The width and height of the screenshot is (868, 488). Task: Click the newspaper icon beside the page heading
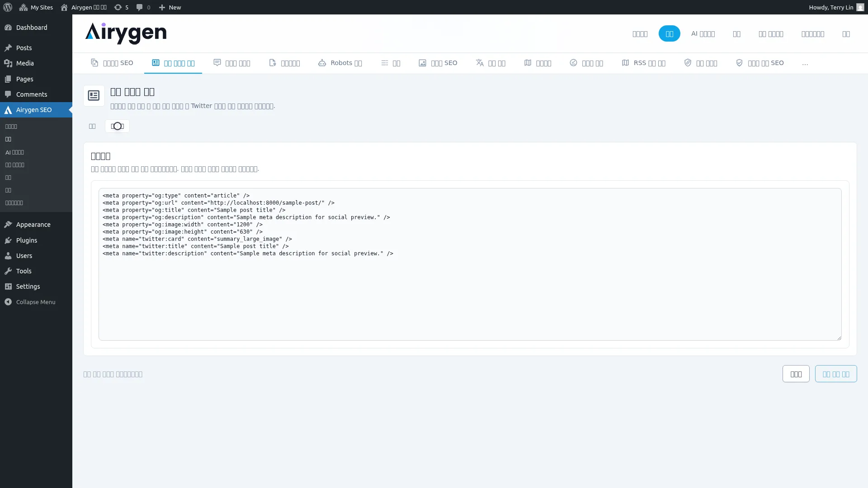click(94, 96)
